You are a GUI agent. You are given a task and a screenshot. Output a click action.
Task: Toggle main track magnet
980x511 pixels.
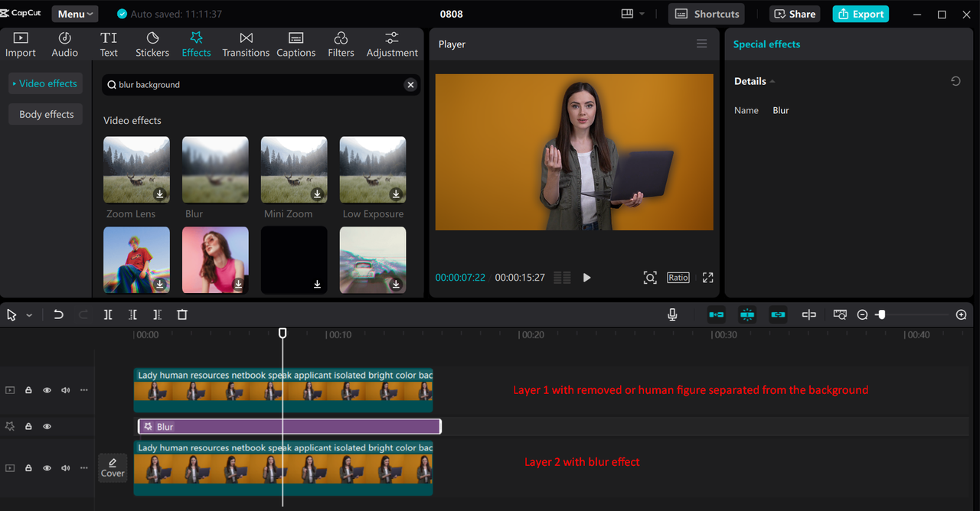pos(717,314)
